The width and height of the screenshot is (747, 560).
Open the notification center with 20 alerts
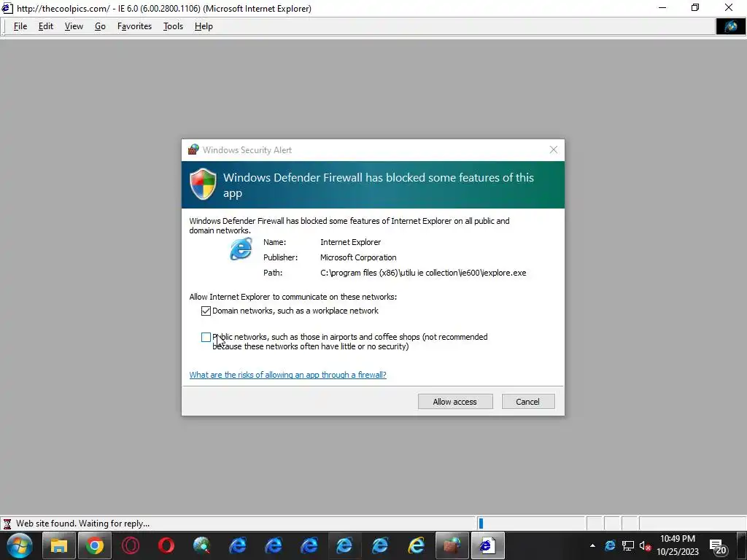pyautogui.click(x=718, y=545)
